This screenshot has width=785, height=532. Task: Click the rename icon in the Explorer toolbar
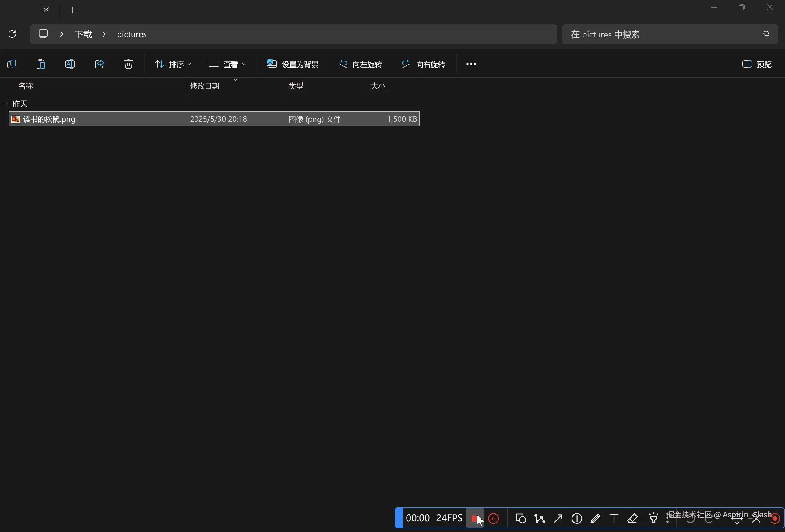coord(70,64)
